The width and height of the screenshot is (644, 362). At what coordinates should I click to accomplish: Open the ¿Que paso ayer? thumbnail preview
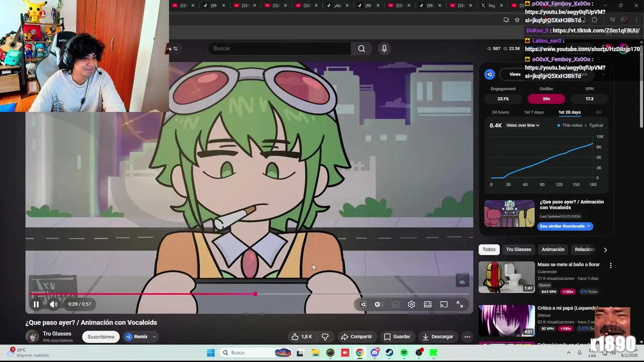[510, 214]
